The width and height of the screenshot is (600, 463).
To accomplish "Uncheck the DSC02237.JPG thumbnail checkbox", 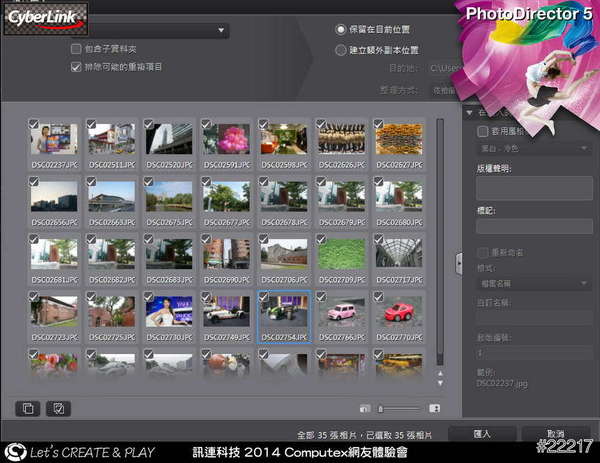I will (34, 124).
